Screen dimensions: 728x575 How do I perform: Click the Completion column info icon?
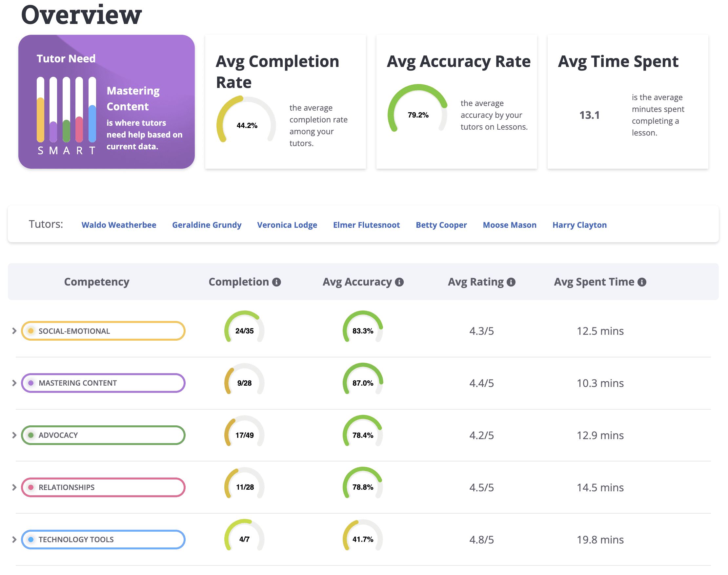pyautogui.click(x=276, y=282)
